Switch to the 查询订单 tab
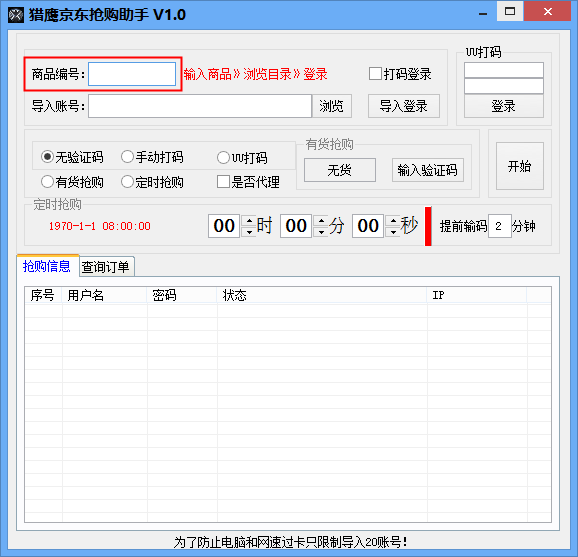 click(107, 266)
